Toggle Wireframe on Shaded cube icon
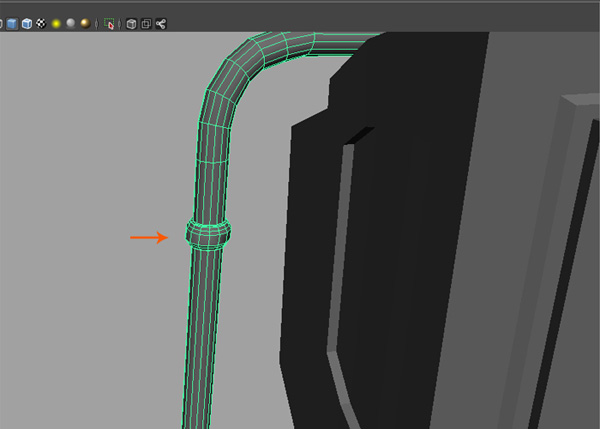 coord(26,22)
